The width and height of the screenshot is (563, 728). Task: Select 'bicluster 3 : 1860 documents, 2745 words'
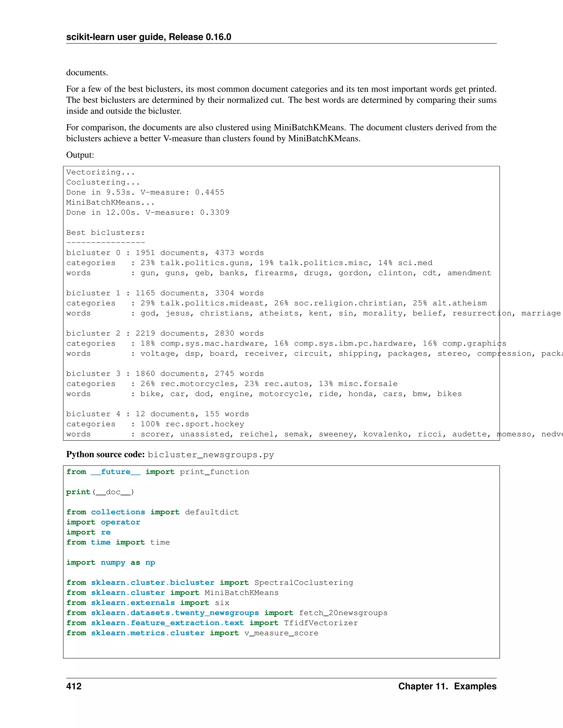(165, 374)
